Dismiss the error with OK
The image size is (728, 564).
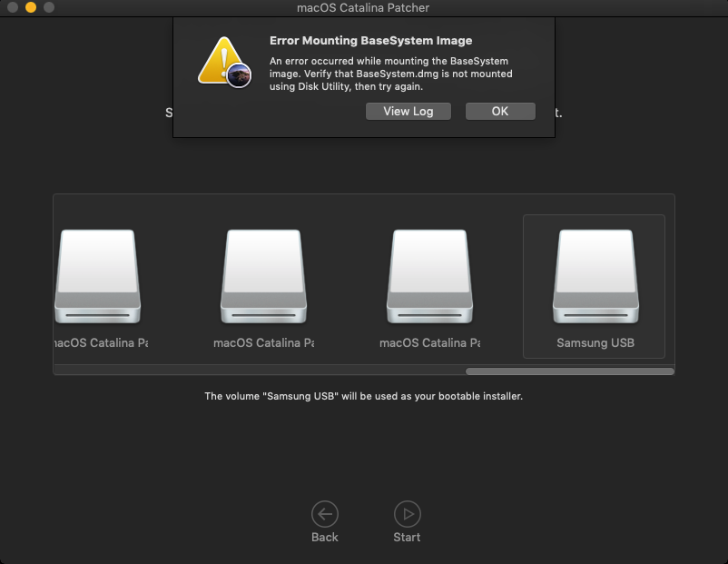tap(500, 112)
